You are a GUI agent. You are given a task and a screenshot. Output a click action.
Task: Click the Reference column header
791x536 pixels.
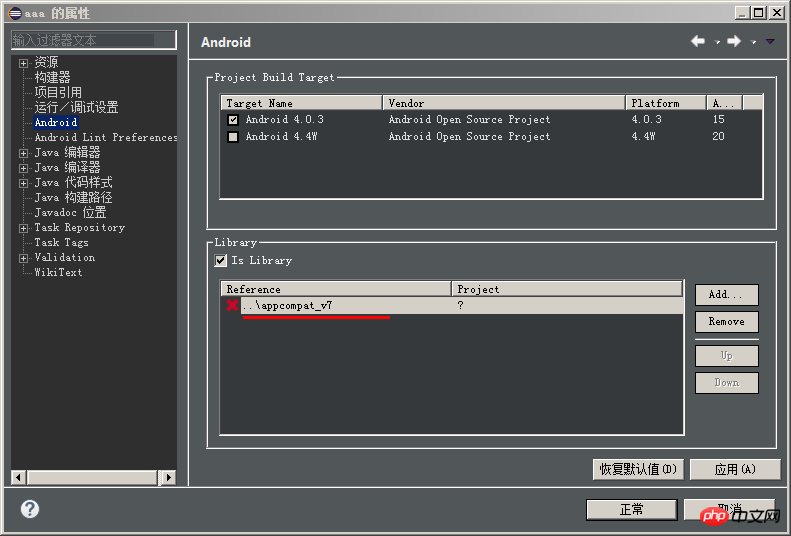[336, 289]
